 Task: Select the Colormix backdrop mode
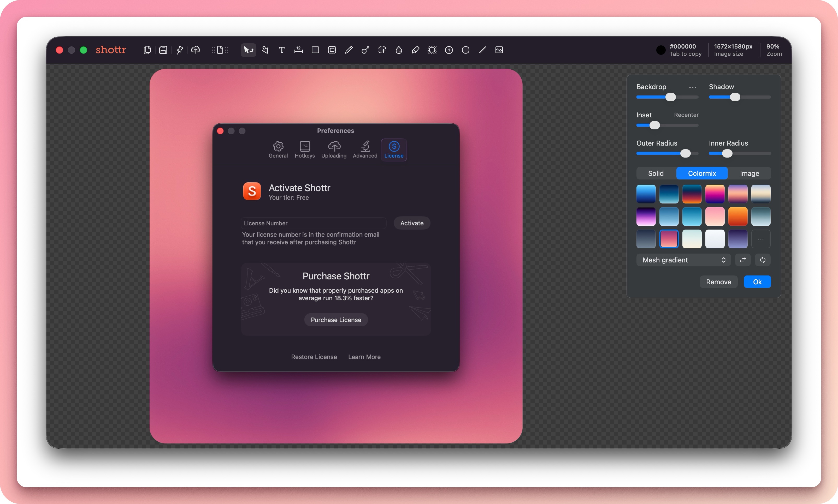click(702, 173)
